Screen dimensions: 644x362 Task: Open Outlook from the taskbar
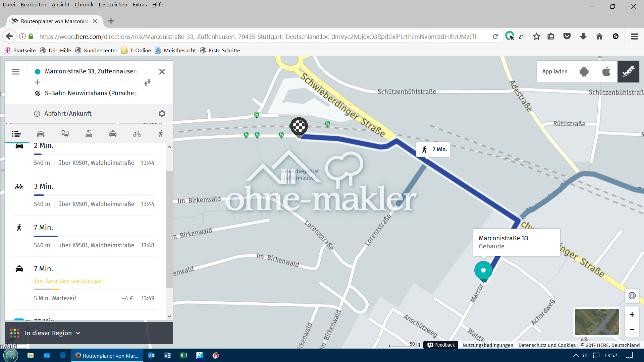[x=151, y=355]
